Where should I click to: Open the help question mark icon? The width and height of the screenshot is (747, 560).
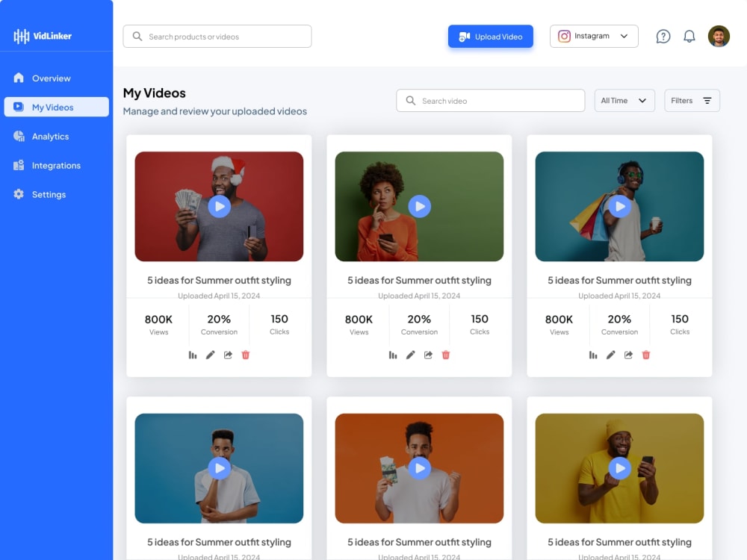coord(663,37)
